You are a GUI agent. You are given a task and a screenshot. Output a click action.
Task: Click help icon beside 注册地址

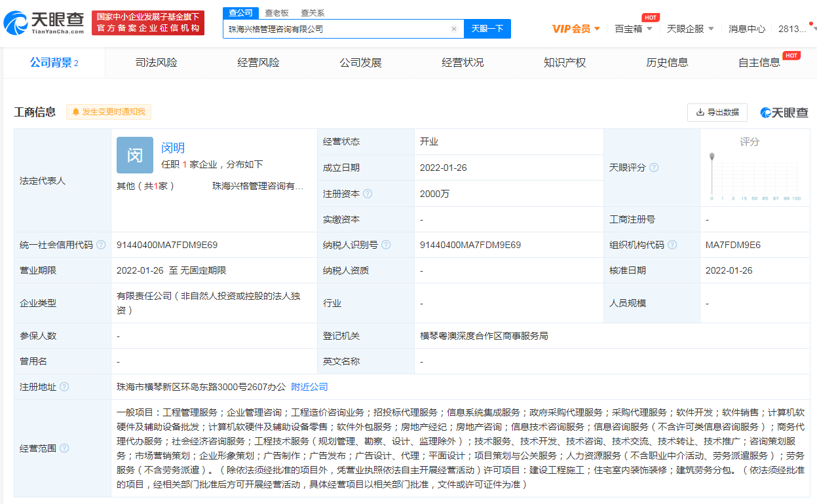64,387
